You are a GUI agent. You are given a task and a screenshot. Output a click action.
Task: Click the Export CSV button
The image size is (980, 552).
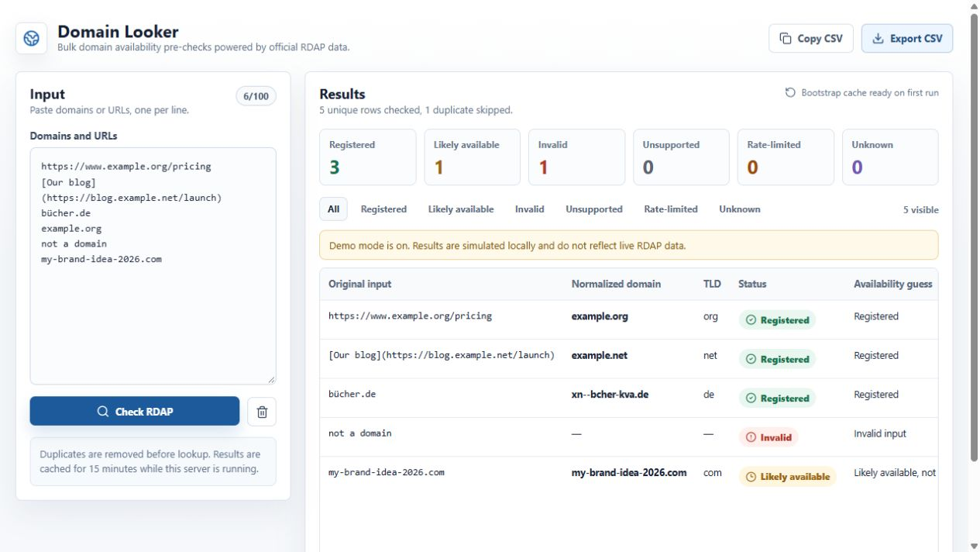[907, 39]
